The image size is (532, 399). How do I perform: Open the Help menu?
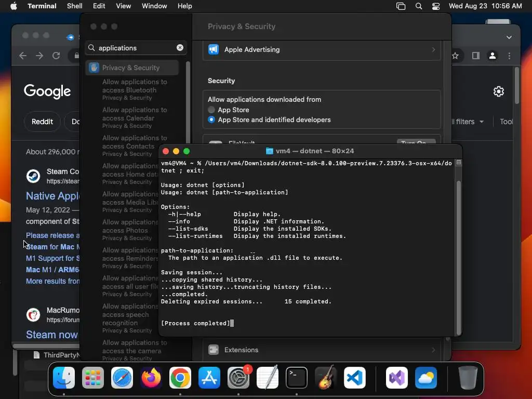184,6
